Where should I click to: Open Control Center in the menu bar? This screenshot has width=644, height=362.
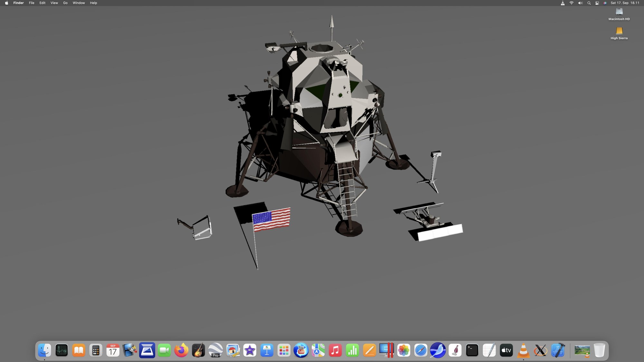[x=597, y=3]
